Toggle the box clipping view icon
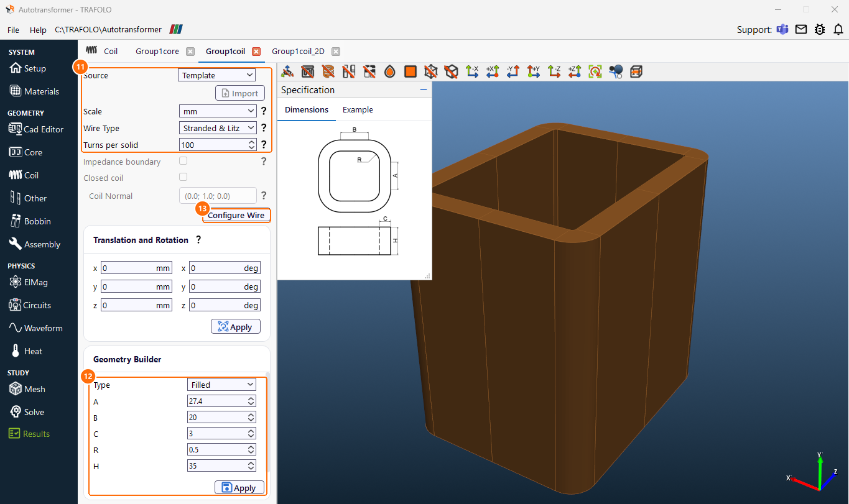Viewport: 849px width, 504px height. coord(636,71)
